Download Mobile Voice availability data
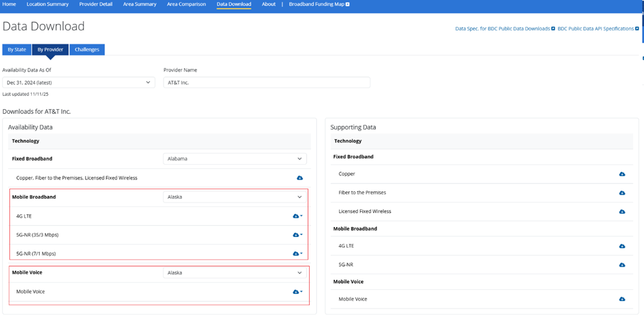 (297, 291)
